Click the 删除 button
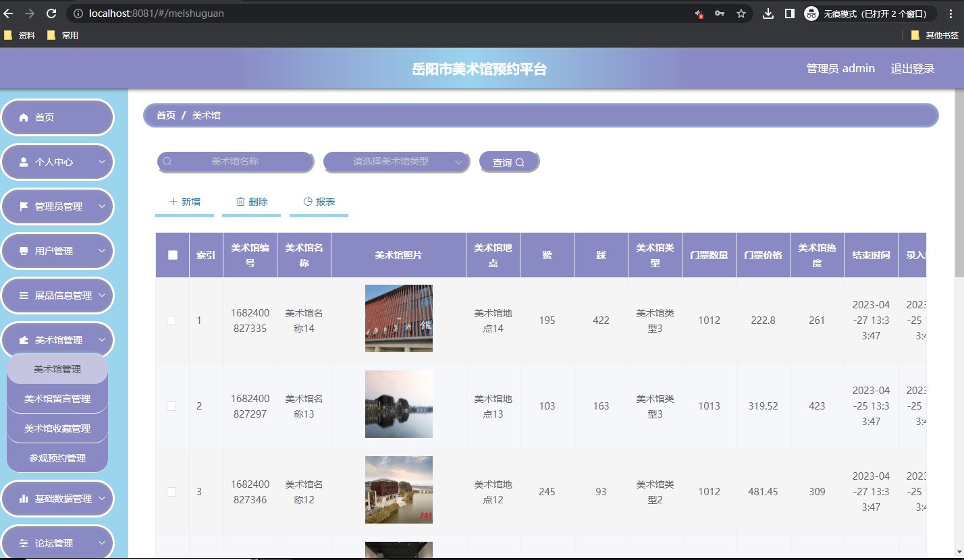964x560 pixels. 252,202
